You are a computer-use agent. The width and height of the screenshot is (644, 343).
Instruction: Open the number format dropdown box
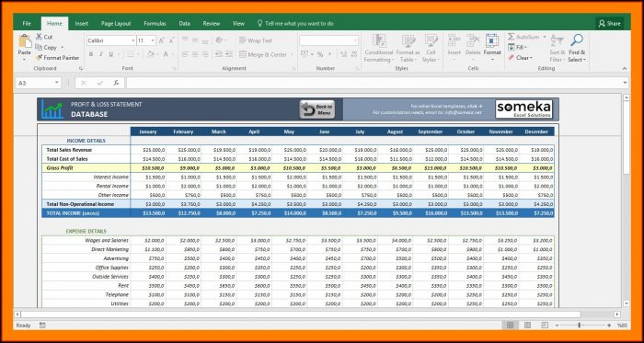[329, 40]
